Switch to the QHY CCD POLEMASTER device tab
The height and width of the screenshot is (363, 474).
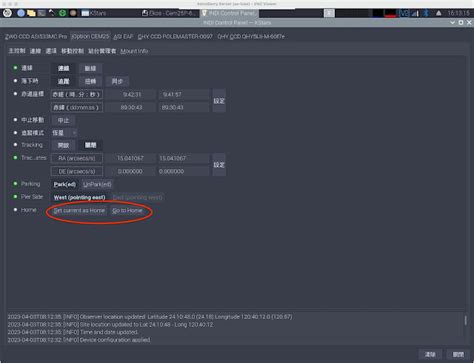click(x=175, y=36)
